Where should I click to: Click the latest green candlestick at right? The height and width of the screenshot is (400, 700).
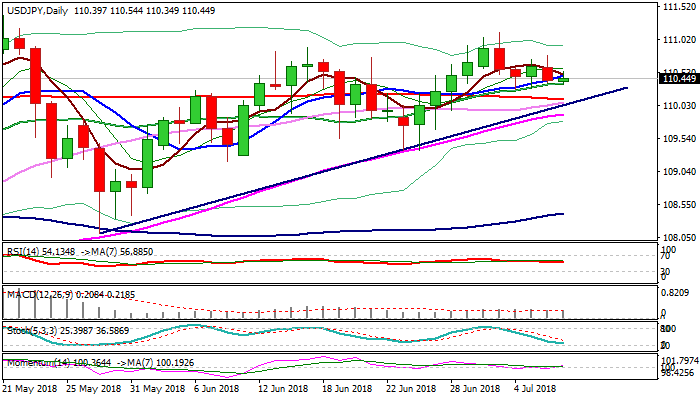pyautogui.click(x=564, y=79)
